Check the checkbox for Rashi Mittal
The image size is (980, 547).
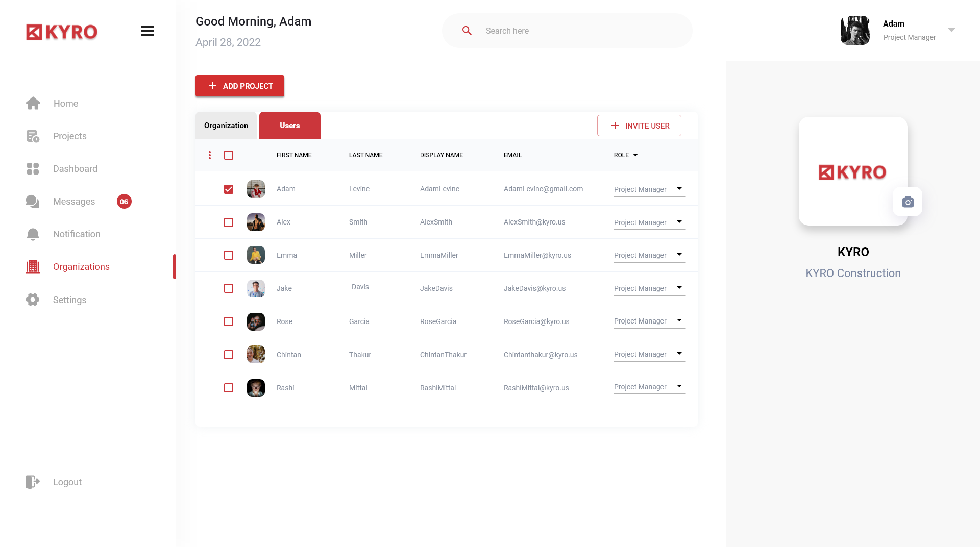coord(229,388)
